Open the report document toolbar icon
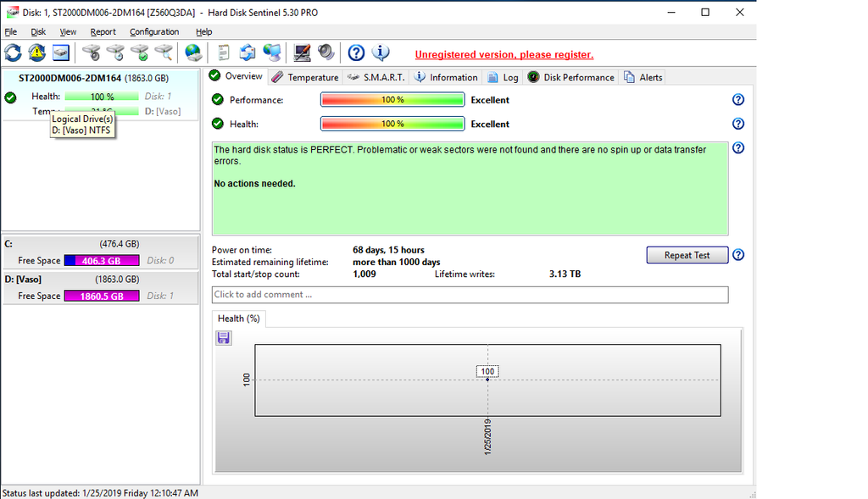 [223, 53]
